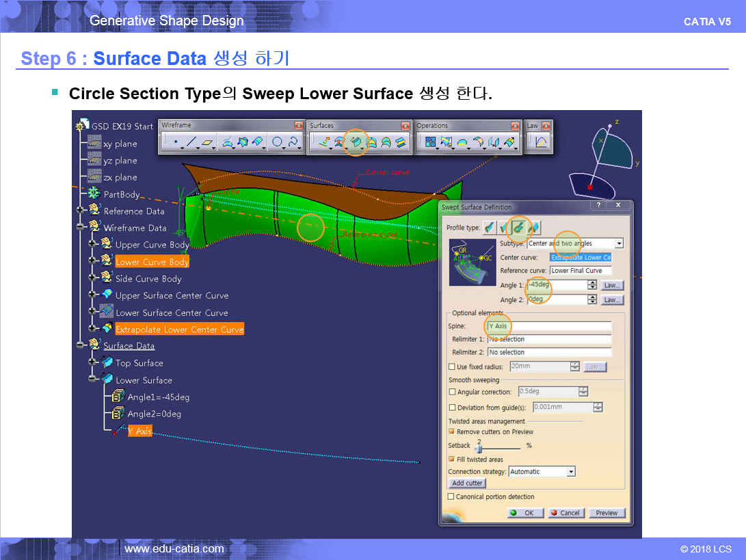Click the Point tool in Wireframe toolbar
746x560 pixels.
tap(176, 142)
